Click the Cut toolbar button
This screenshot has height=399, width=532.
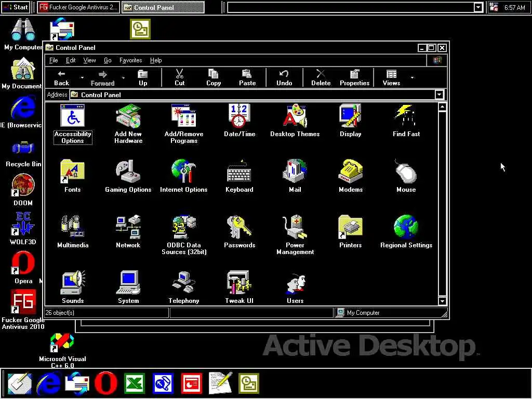click(x=179, y=78)
